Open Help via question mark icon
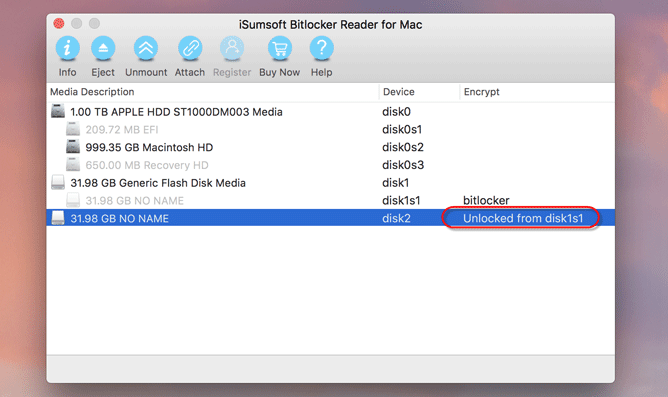Viewport: 668px width, 397px height. tap(321, 48)
